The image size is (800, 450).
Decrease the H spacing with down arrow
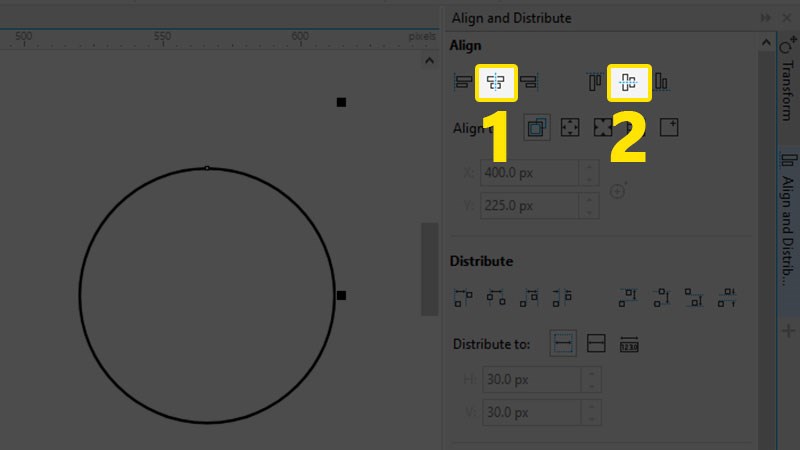tap(591, 386)
